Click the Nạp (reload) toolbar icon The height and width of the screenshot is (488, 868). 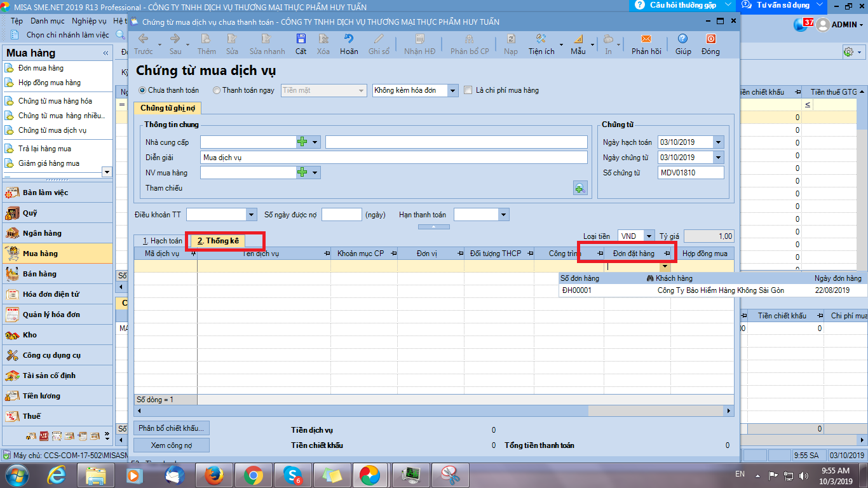coord(510,39)
